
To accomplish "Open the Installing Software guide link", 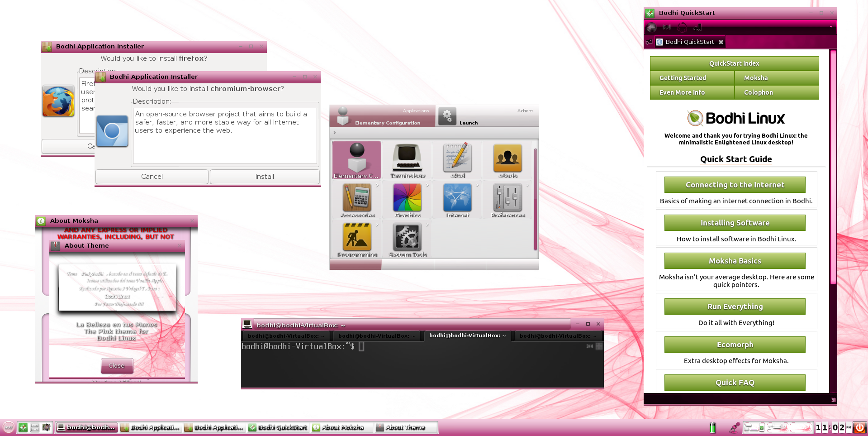I will pyautogui.click(x=735, y=223).
